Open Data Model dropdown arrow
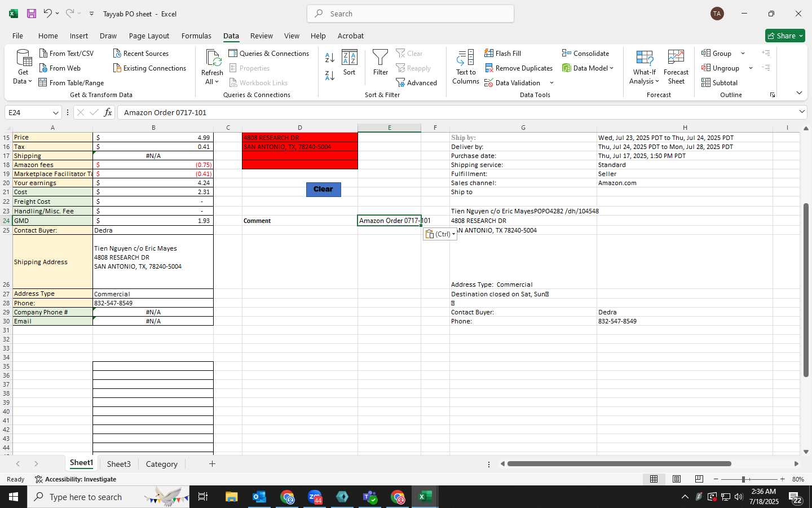This screenshot has height=508, width=812. (x=611, y=68)
